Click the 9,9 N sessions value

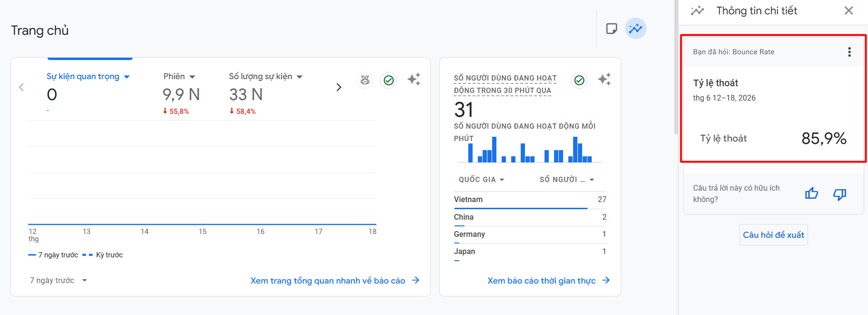(x=181, y=94)
